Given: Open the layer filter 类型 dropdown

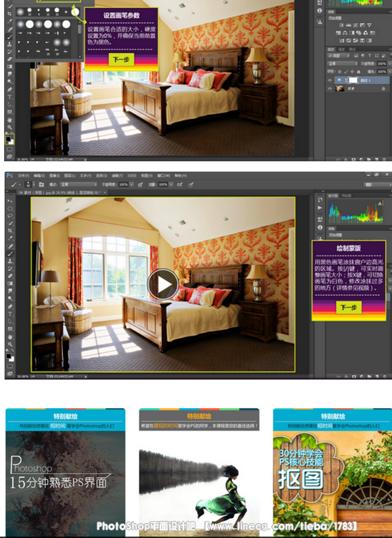Looking at the screenshot, I should coord(338,55).
